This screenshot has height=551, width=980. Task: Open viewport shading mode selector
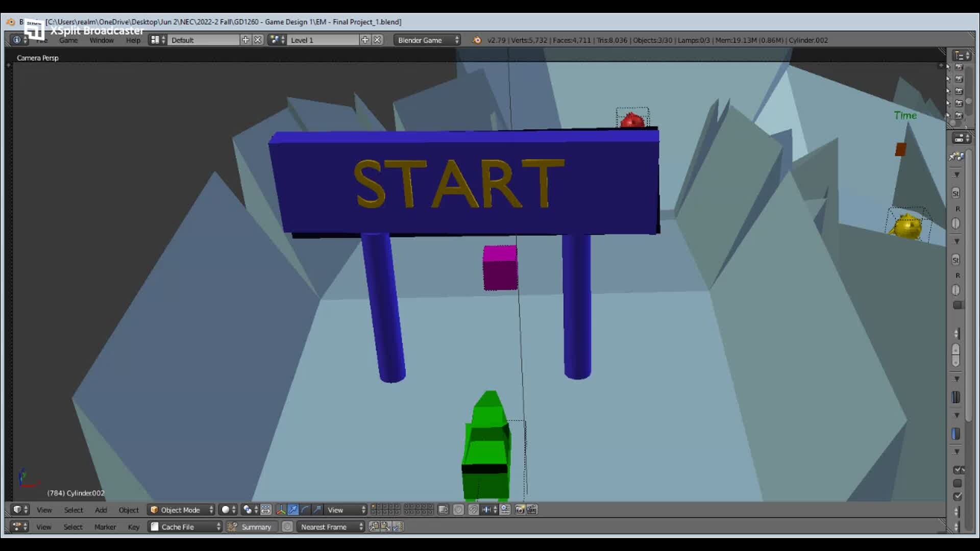(228, 510)
